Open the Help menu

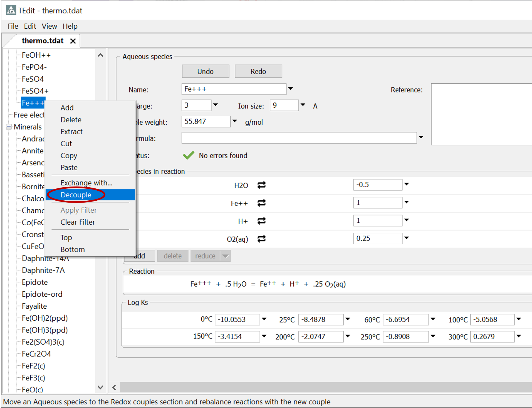[x=70, y=26]
